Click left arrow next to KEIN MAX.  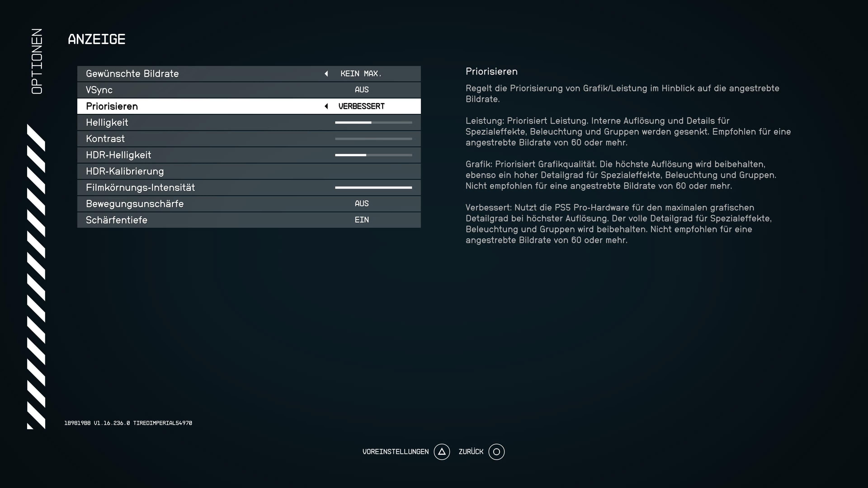[x=326, y=73]
